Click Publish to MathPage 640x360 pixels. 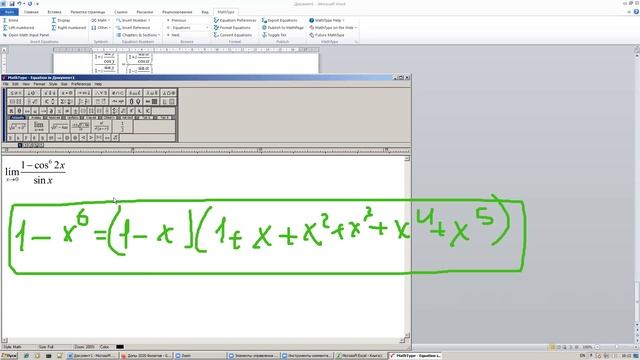coord(283,27)
